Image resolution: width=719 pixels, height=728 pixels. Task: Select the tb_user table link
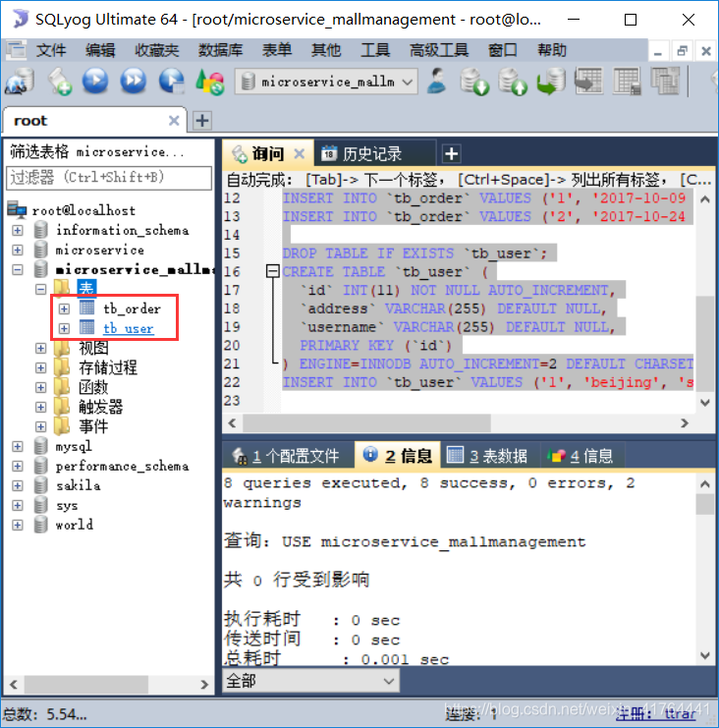(x=128, y=329)
